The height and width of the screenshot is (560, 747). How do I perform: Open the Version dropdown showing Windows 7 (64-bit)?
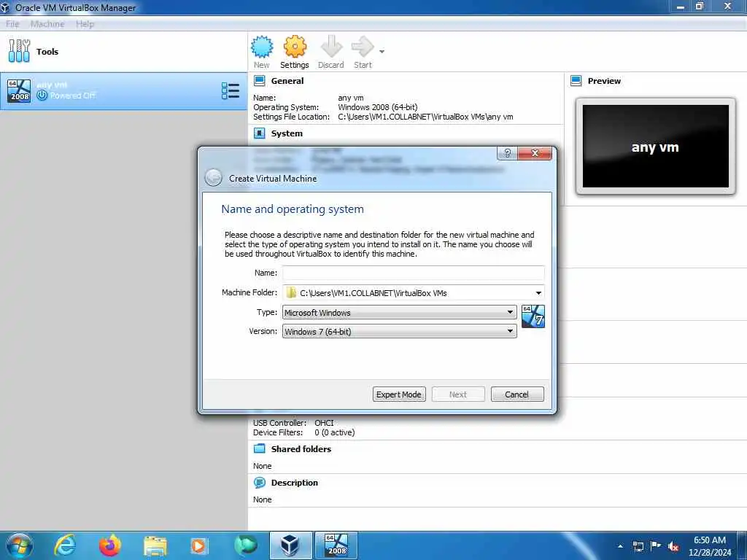[x=399, y=332]
